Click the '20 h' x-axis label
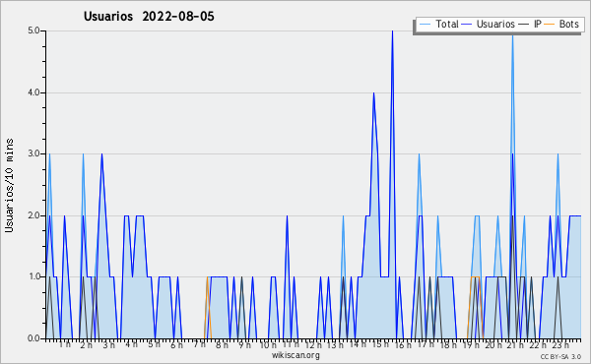The width and height of the screenshot is (591, 364). [493, 344]
